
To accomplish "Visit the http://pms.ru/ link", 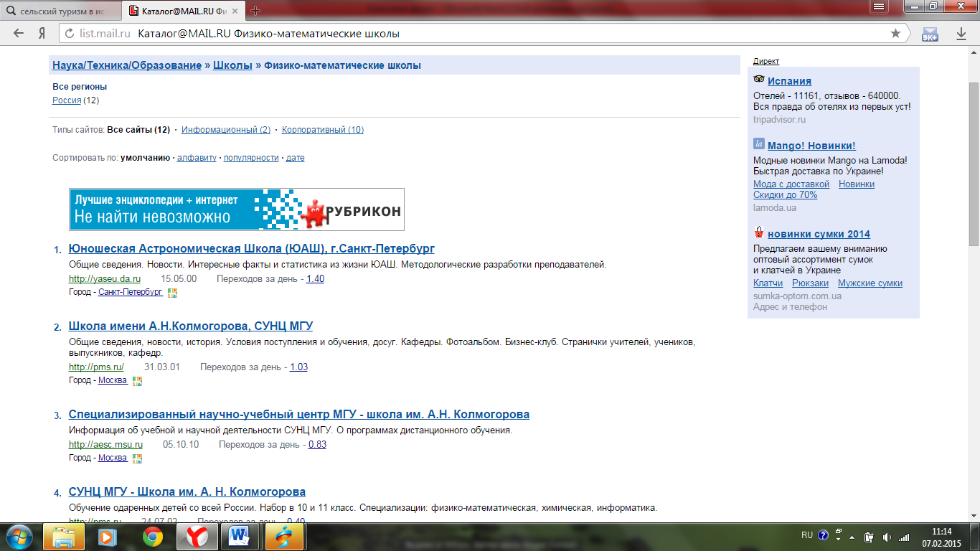I will (96, 367).
